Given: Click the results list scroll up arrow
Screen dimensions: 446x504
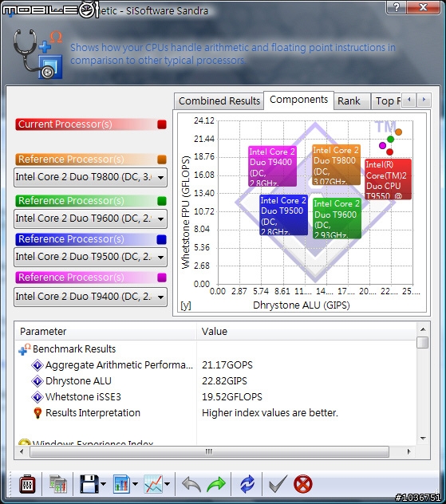Looking at the screenshot, I should click(x=423, y=329).
